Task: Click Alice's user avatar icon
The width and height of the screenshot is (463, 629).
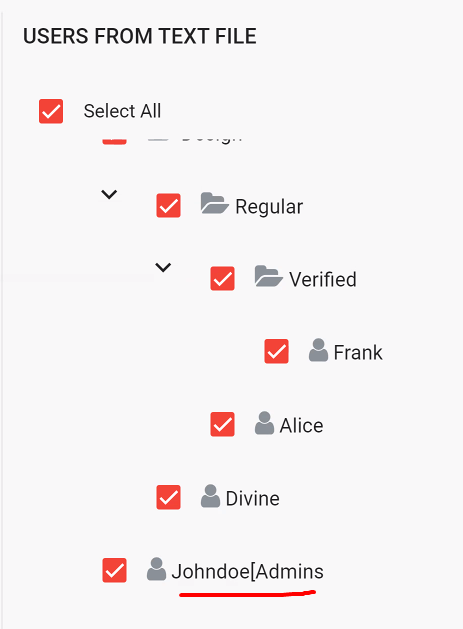Action: [264, 423]
